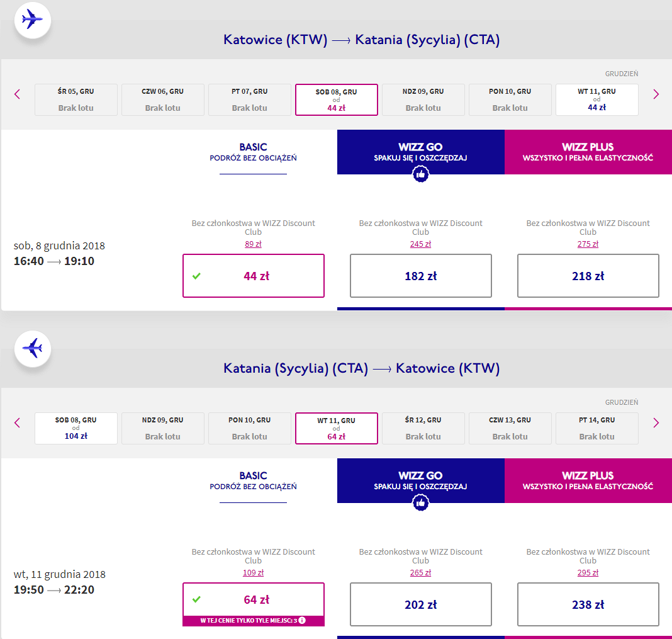Click thumbs-up icon under outbound WIZZ GO
672x639 pixels.
tap(420, 174)
